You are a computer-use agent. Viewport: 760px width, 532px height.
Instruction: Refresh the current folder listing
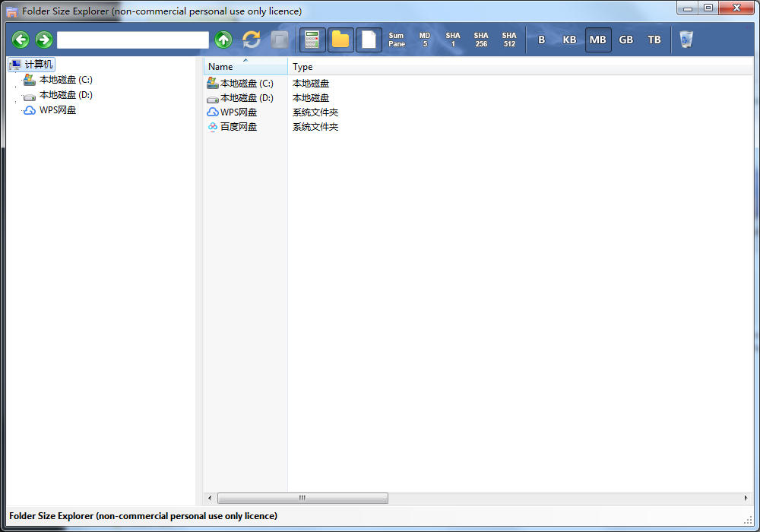[252, 40]
